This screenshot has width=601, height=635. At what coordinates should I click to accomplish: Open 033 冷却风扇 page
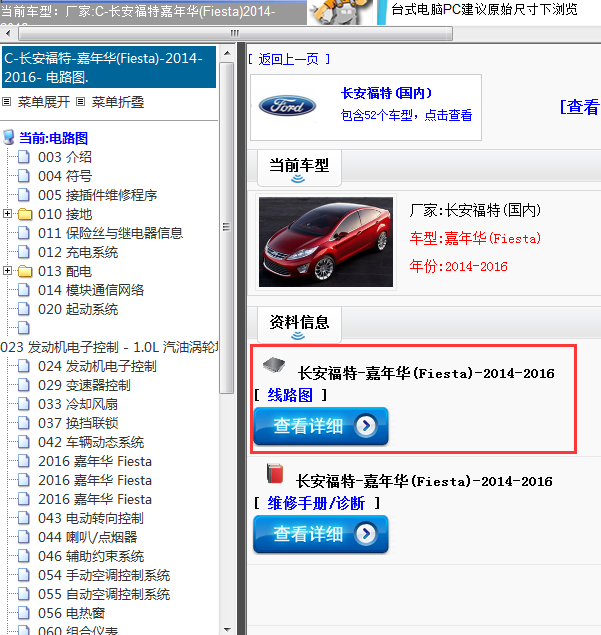78,404
